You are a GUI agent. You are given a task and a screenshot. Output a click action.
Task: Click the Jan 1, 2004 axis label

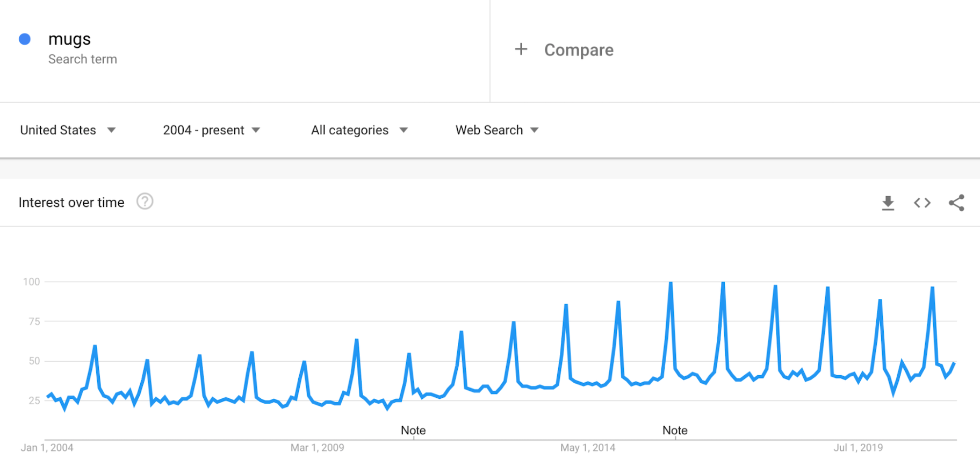47,448
